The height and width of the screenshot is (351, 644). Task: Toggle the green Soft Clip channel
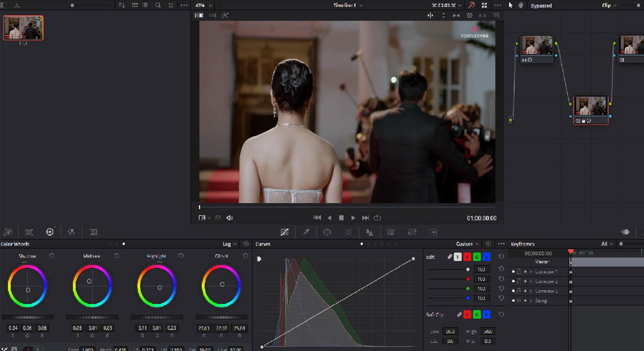point(476,315)
